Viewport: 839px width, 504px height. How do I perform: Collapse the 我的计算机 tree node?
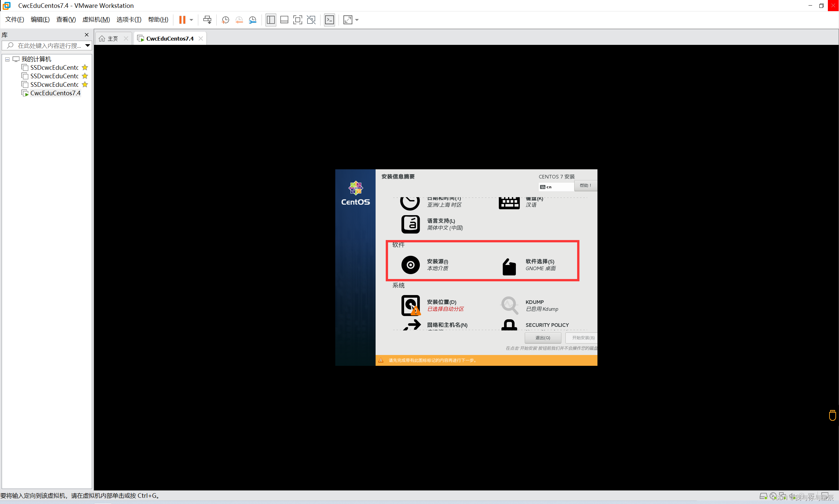[x=7, y=59]
